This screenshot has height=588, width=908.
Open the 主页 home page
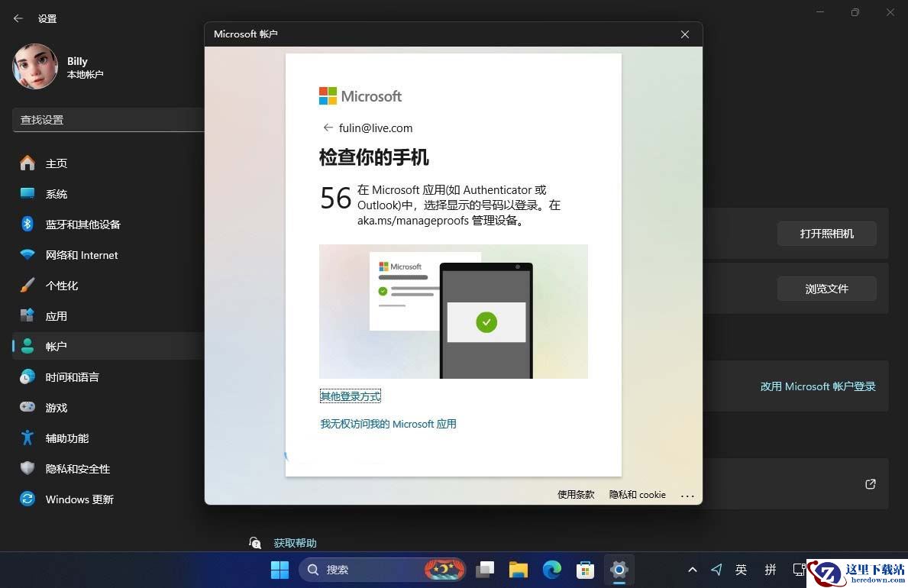coord(108,163)
